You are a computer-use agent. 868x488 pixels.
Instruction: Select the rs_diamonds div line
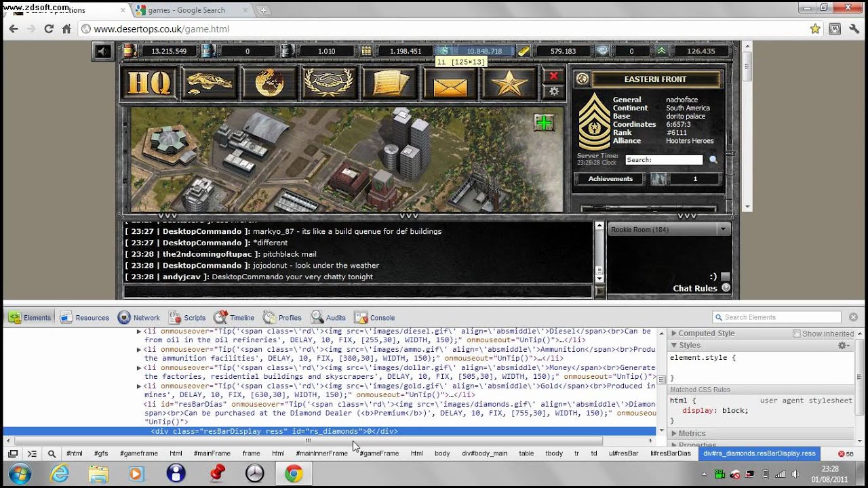click(x=330, y=431)
